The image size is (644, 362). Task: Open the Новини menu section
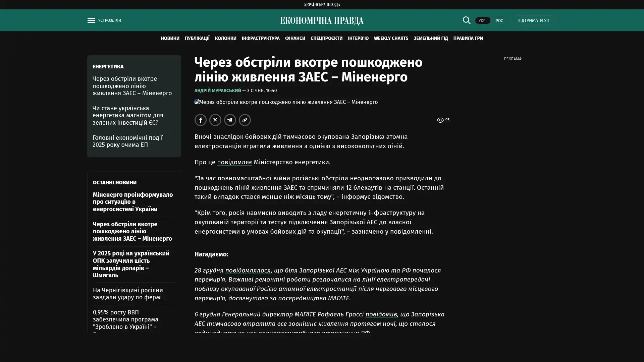point(170,39)
